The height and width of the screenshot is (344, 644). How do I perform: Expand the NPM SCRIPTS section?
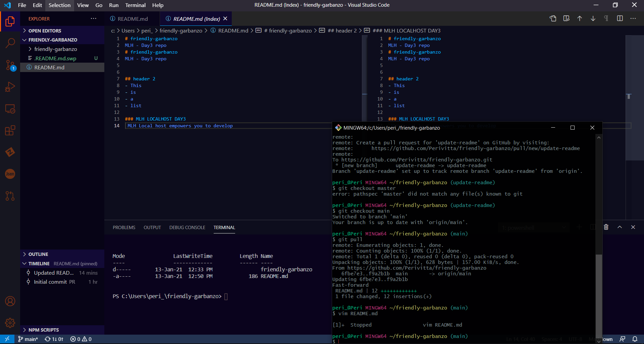pos(43,330)
